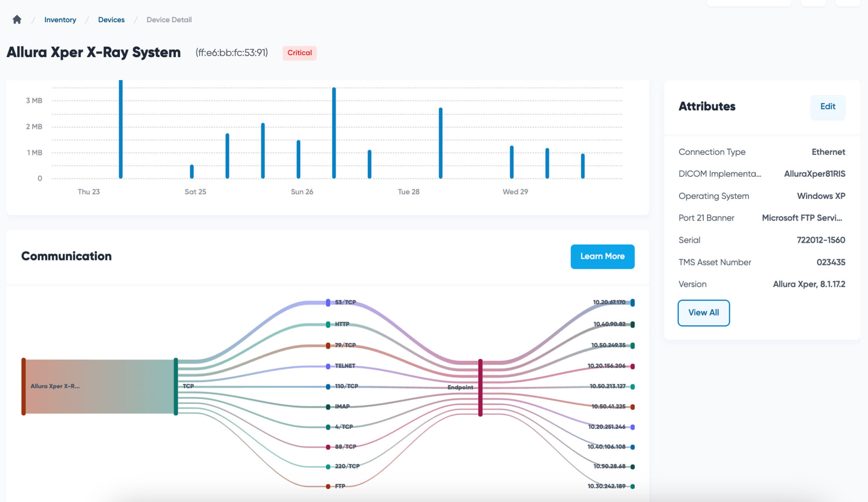Select endpoint 10.20.67.170
868x502 pixels.
[x=632, y=302]
